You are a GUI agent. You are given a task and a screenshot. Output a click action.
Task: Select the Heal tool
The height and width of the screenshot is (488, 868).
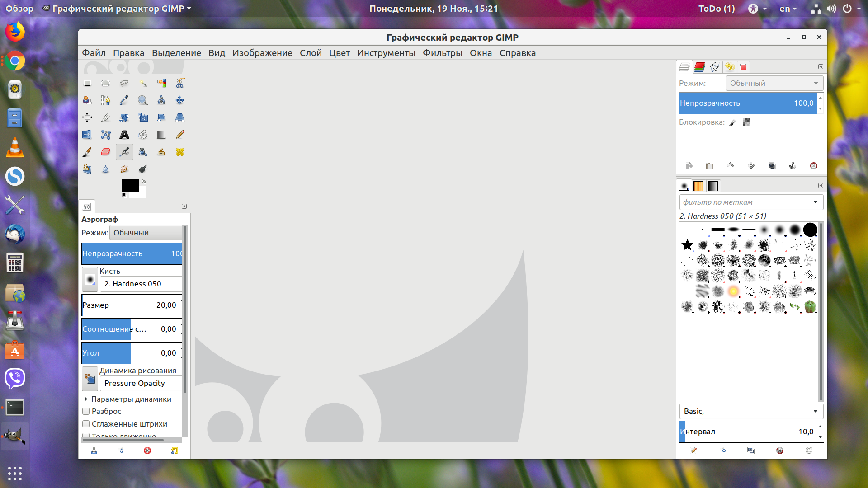point(180,152)
